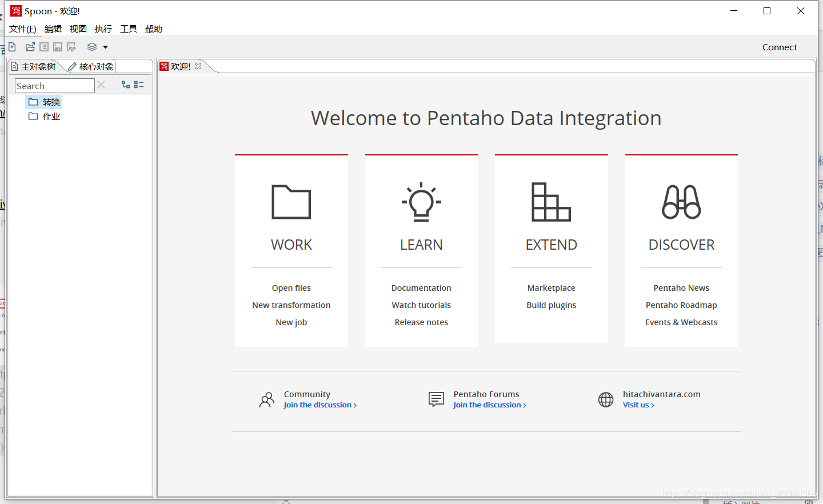Click the DISCOVER heading
The height and width of the screenshot is (504, 823).
[x=681, y=245]
